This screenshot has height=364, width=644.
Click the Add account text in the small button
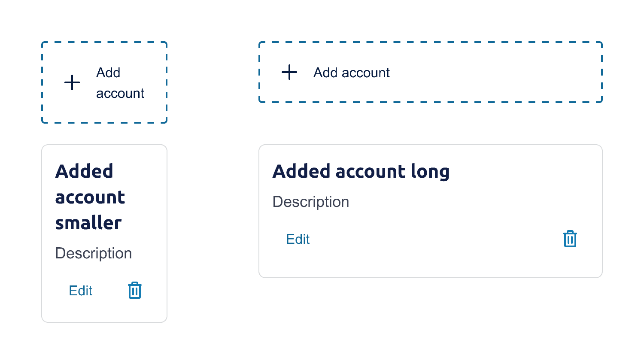pyautogui.click(x=120, y=82)
